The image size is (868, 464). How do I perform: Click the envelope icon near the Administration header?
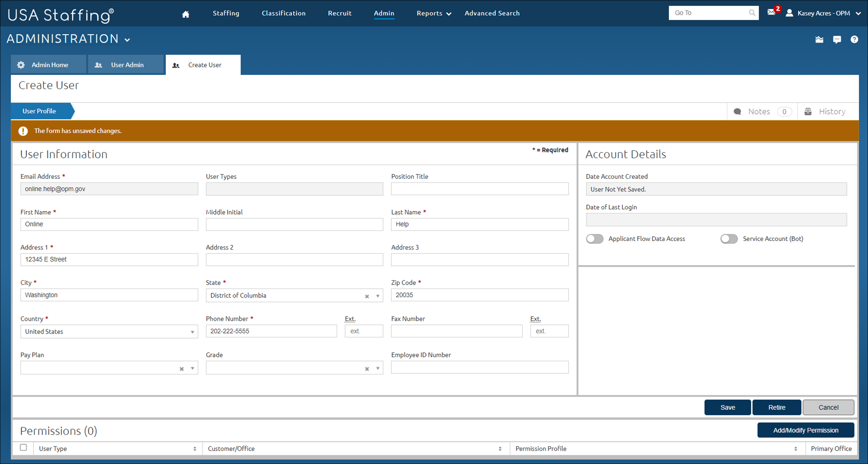point(819,39)
